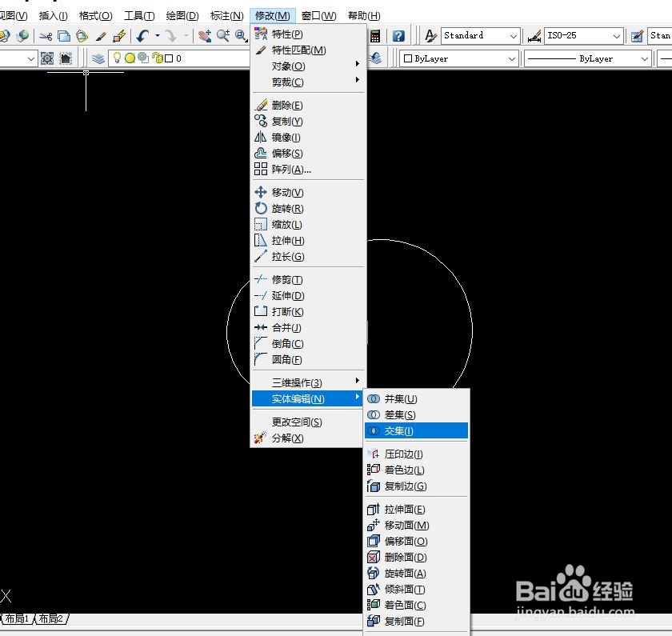Viewport: 672px width, 636px height.
Task: Click the blue Help question mark icon
Action: [x=398, y=36]
